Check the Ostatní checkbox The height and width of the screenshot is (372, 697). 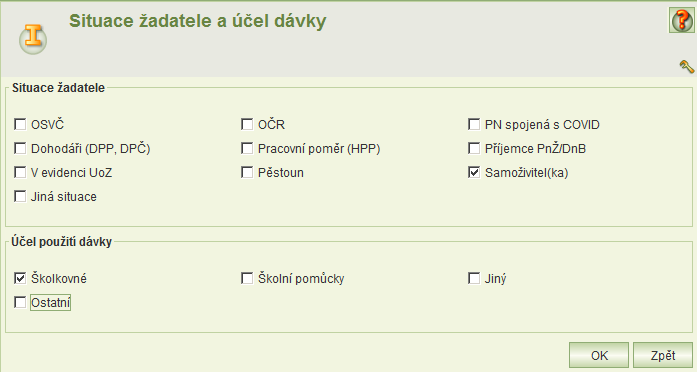(20, 302)
